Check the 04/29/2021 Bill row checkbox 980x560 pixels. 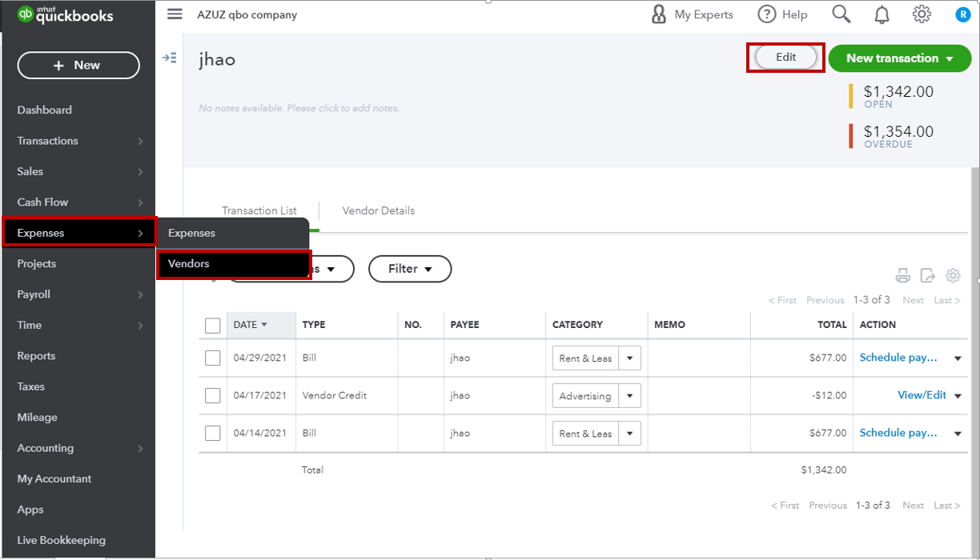(212, 358)
